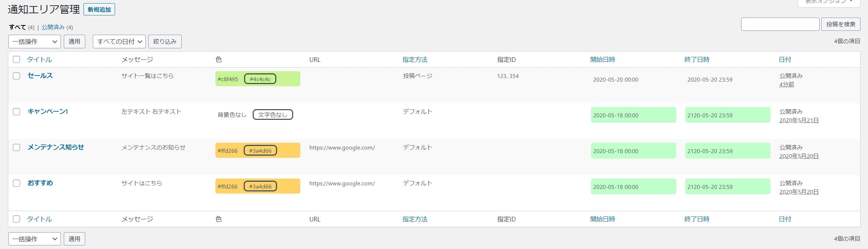Click the 投稿を検索 button
This screenshot has width=868, height=249.
tap(841, 24)
